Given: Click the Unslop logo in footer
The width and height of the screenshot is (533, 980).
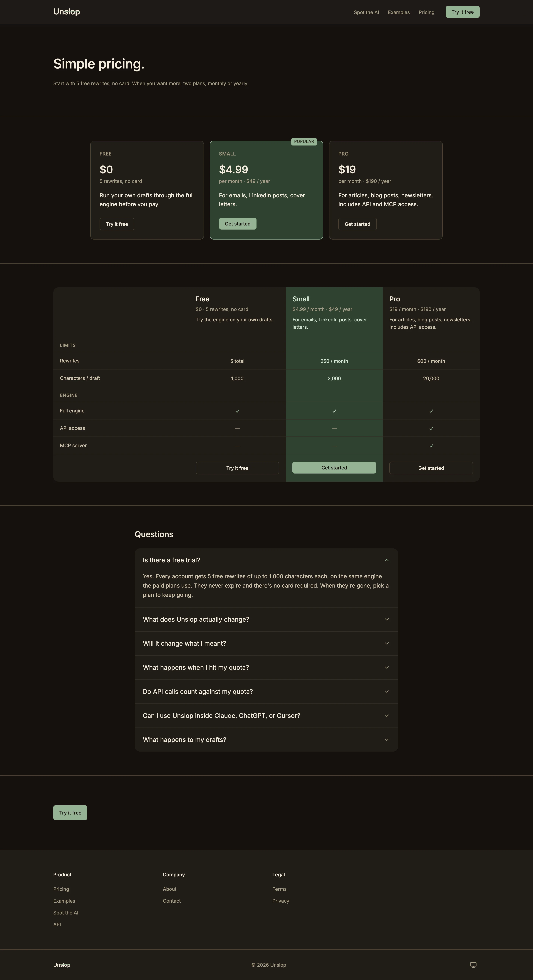Looking at the screenshot, I should [x=62, y=965].
